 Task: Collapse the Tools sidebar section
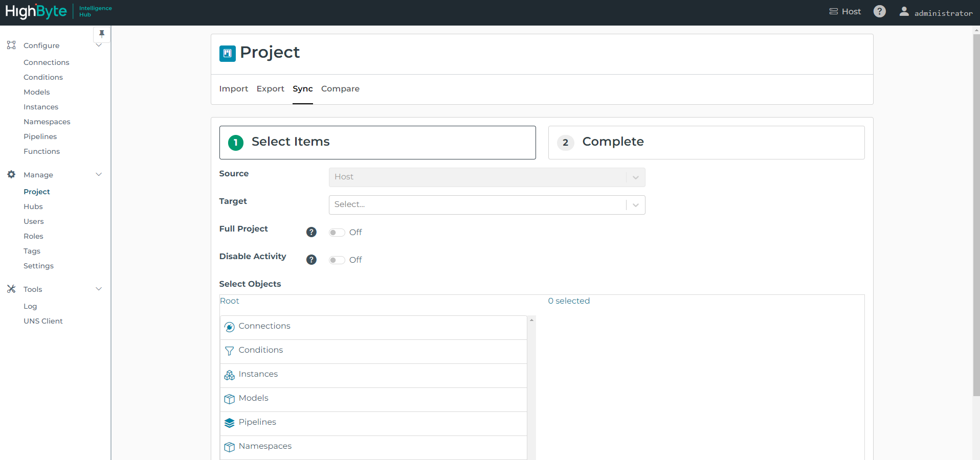click(x=99, y=289)
